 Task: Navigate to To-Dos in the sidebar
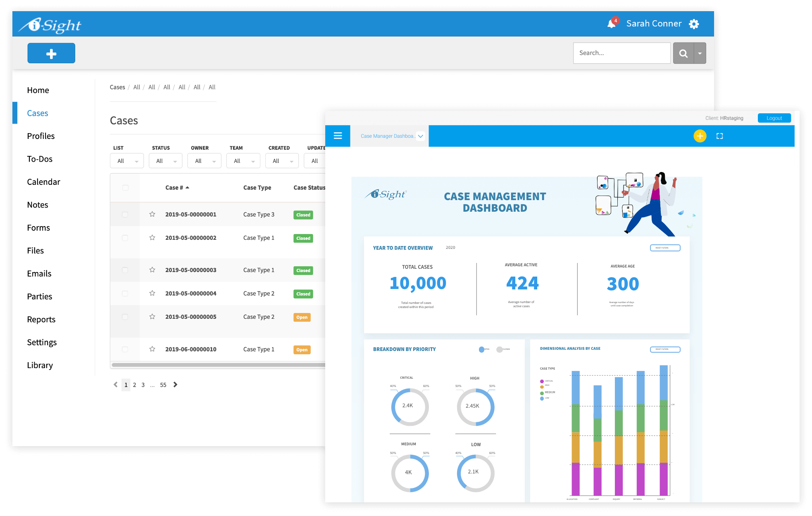tap(40, 159)
